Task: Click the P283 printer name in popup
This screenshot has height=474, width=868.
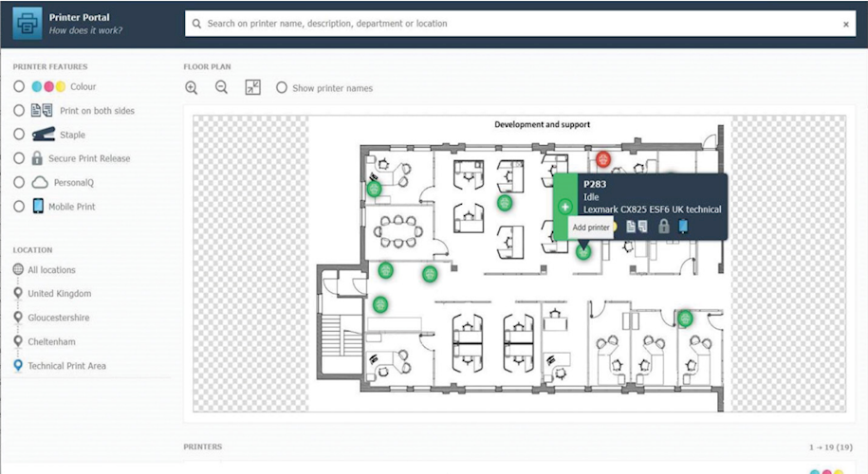Action: pos(595,184)
